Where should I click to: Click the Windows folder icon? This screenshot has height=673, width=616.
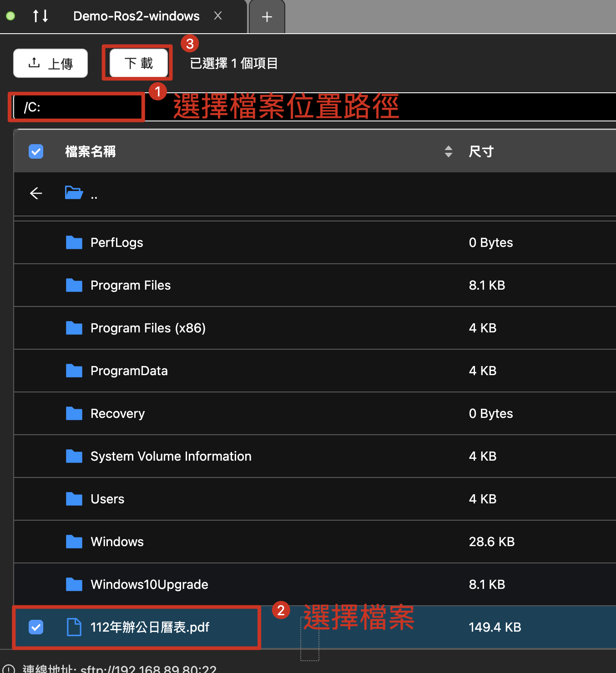74,542
